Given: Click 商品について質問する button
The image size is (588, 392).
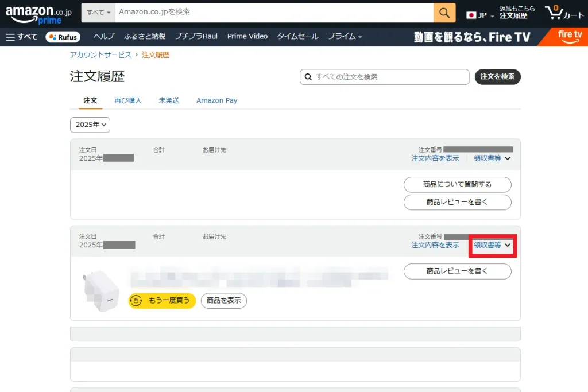Looking at the screenshot, I should point(458,184).
